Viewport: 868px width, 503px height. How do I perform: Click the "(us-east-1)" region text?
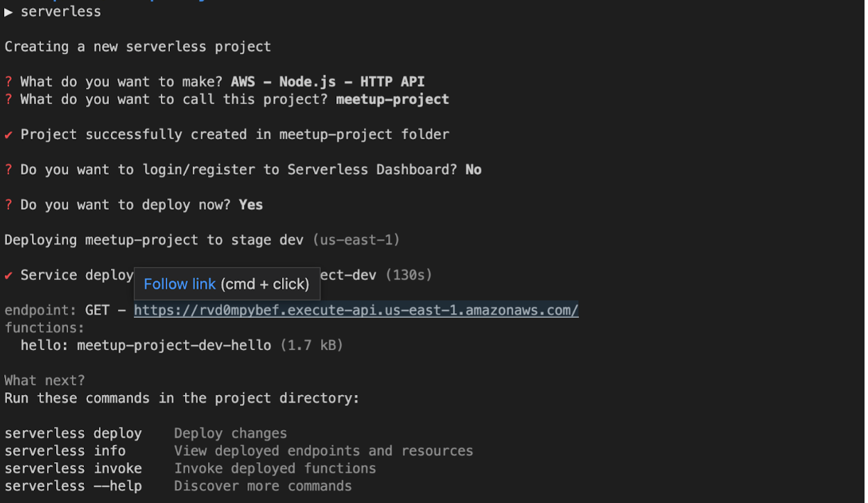tap(356, 240)
